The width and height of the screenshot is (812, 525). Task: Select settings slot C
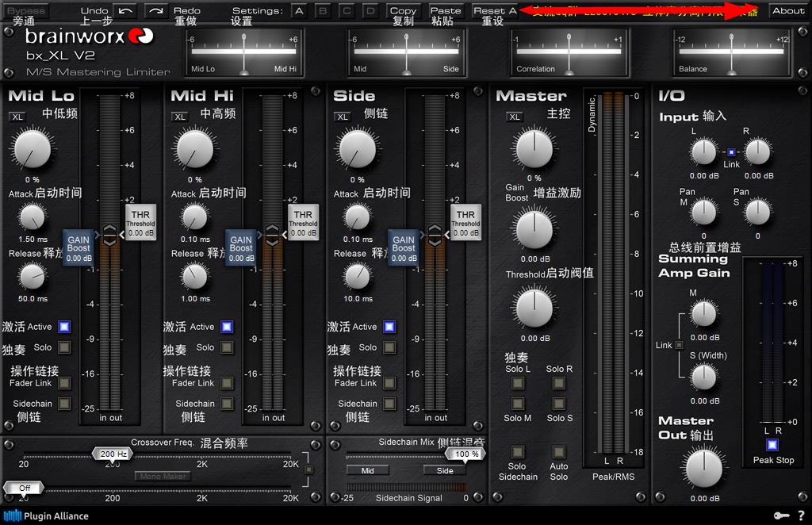pyautogui.click(x=347, y=11)
